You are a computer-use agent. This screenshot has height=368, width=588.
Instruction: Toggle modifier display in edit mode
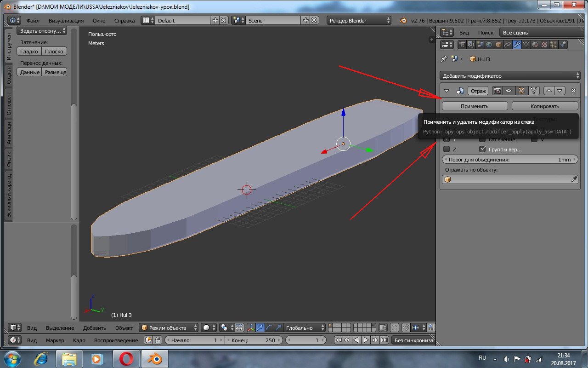[x=521, y=91]
